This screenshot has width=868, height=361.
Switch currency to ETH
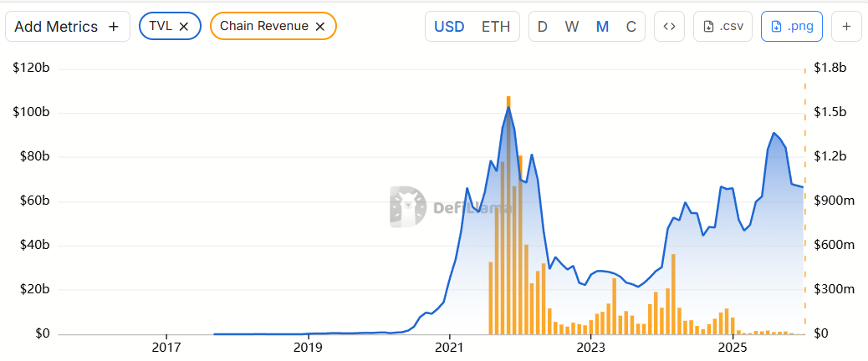pyautogui.click(x=496, y=26)
